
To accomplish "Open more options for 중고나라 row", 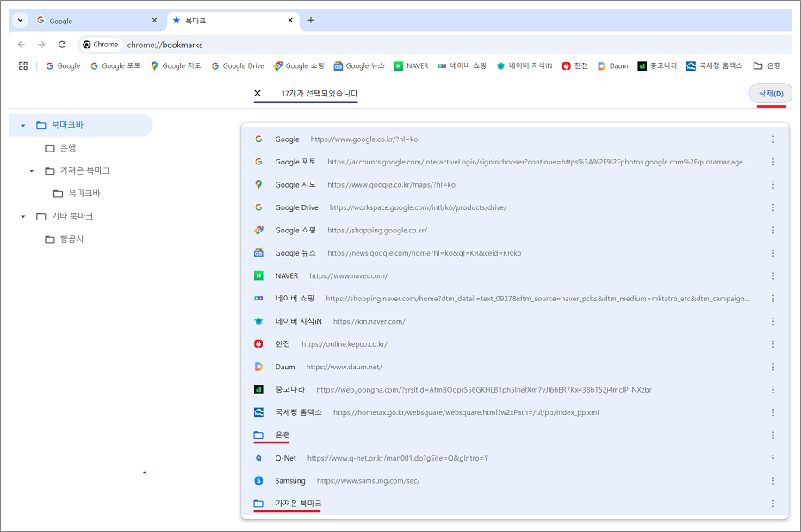I will click(x=773, y=390).
